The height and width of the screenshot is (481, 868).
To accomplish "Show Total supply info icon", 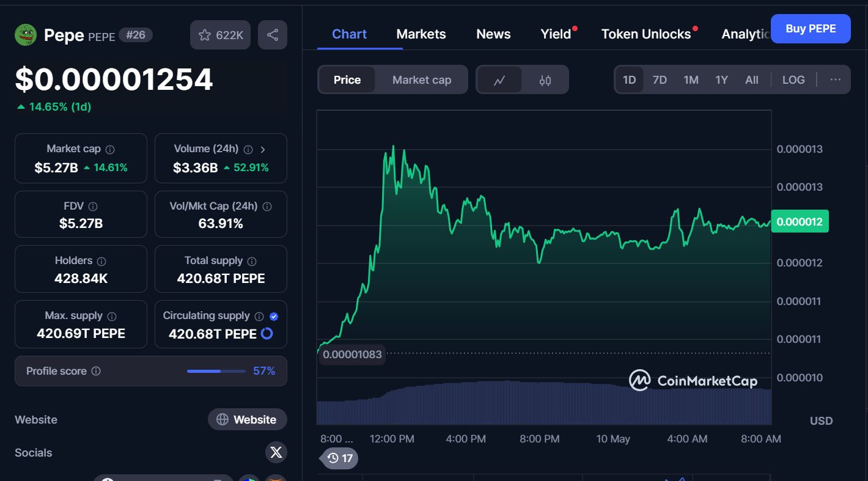I will click(x=252, y=261).
